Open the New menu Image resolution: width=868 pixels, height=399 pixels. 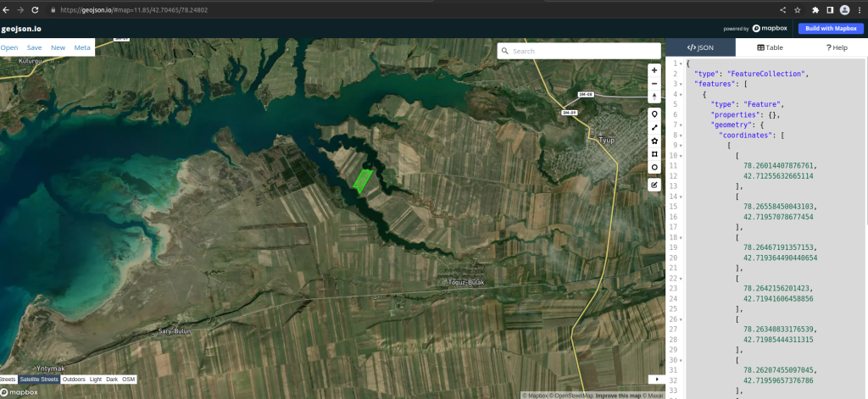click(x=58, y=47)
